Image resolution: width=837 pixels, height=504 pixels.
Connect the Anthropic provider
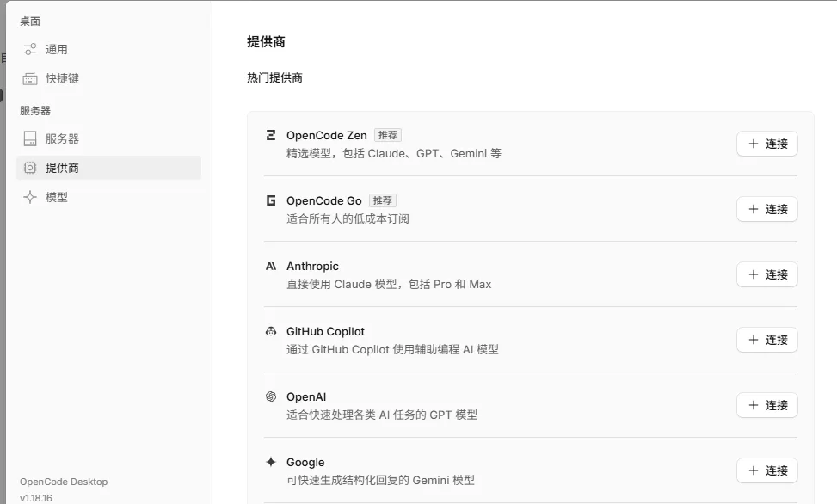tap(767, 274)
